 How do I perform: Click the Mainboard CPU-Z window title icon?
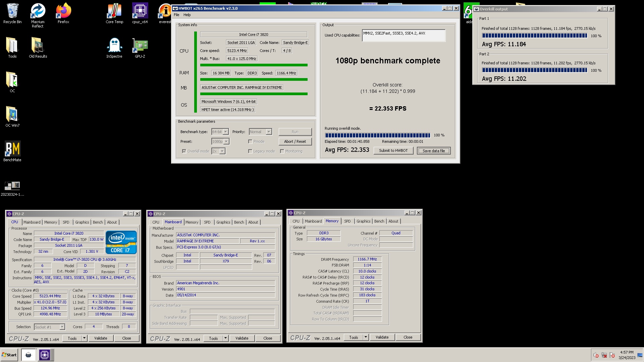coord(151,214)
